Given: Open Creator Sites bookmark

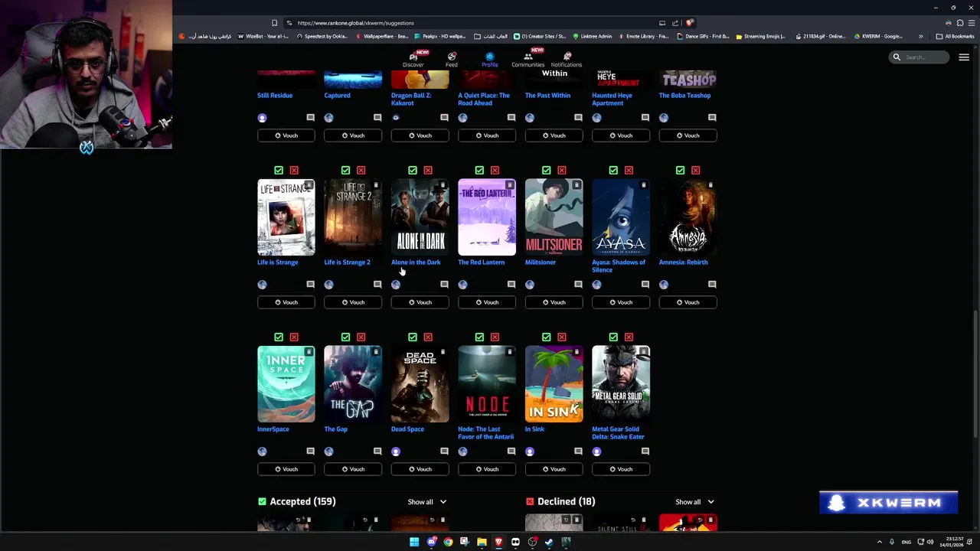Looking at the screenshot, I should tap(539, 36).
